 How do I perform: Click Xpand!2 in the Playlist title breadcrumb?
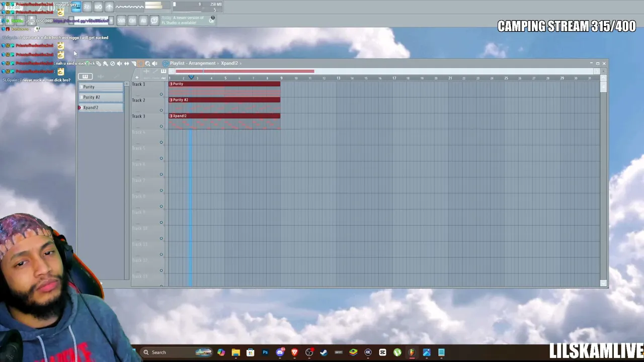coord(229,63)
